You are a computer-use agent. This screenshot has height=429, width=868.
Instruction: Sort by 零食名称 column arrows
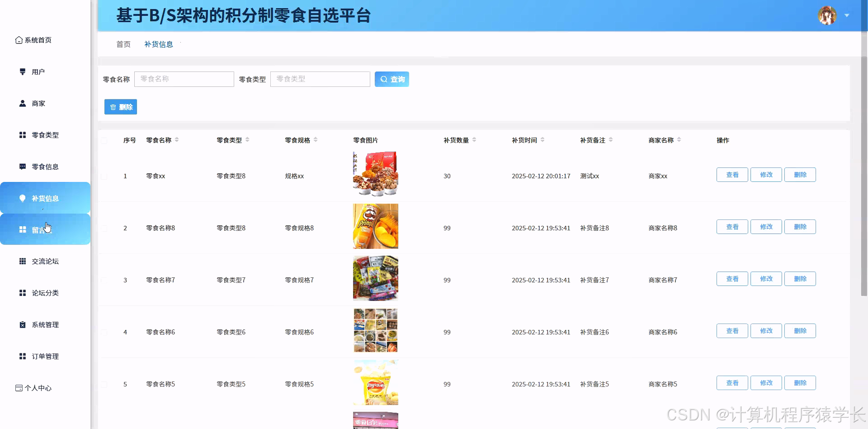tap(177, 140)
